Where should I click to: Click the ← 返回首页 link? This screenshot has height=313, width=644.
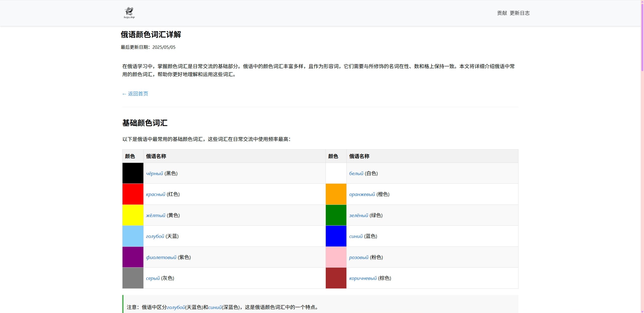pos(135,93)
